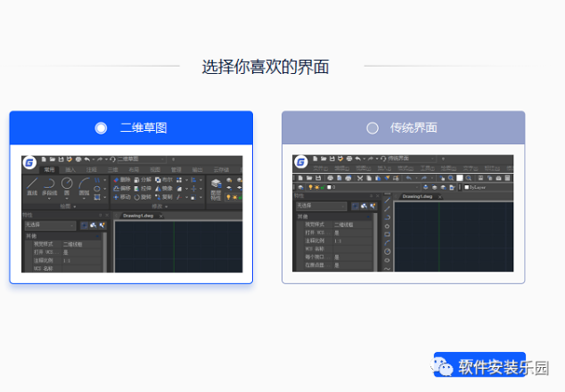Select the 二维草图 radio button
Image resolution: width=565 pixels, height=392 pixels.
pos(101,128)
